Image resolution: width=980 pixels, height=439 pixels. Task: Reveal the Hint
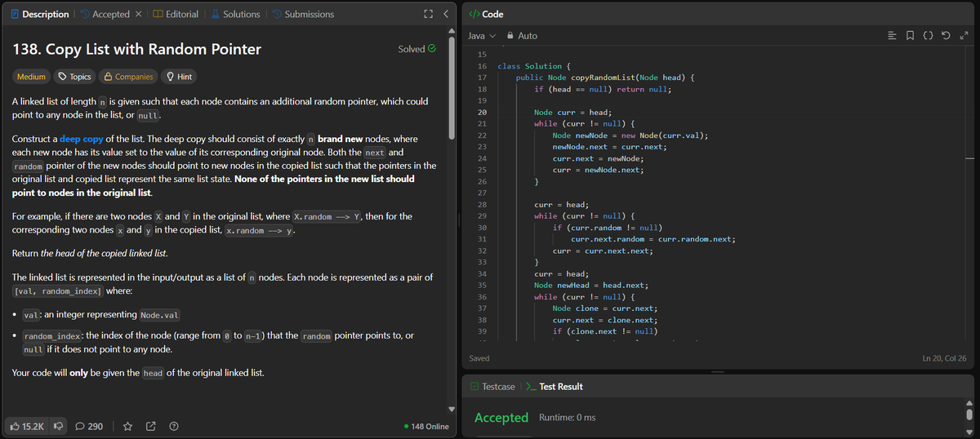[179, 77]
